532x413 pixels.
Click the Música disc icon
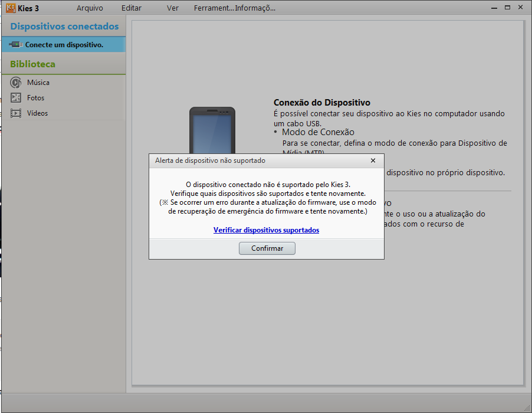[x=15, y=83]
